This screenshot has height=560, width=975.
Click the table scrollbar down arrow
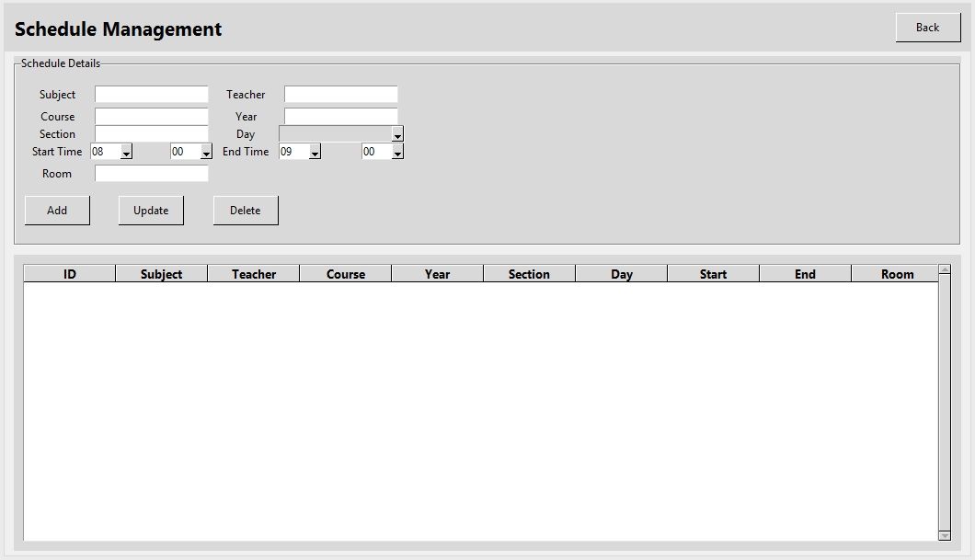[944, 535]
